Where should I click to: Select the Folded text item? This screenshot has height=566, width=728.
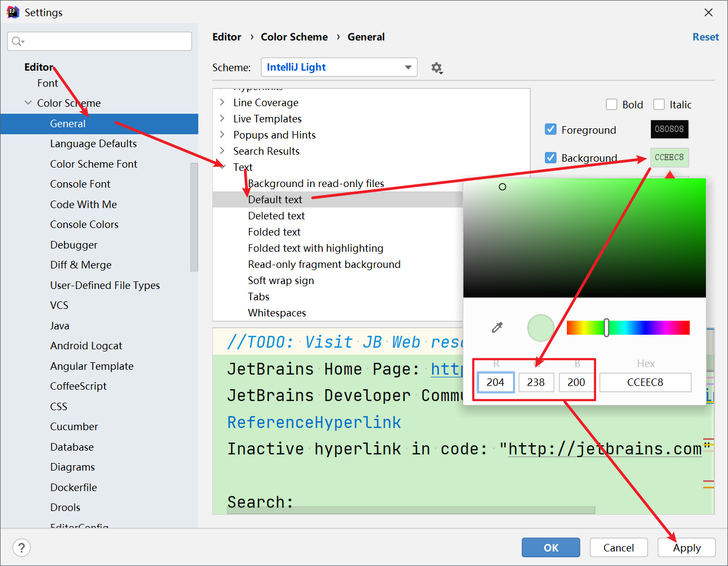tap(274, 232)
